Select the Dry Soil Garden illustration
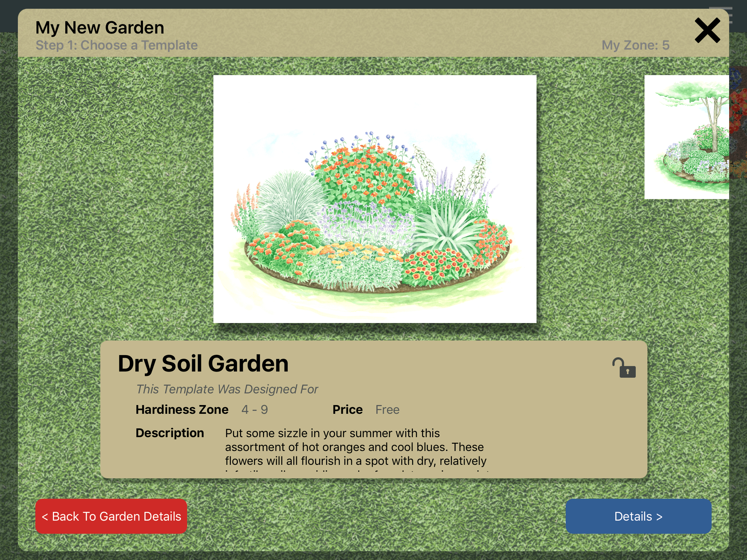The width and height of the screenshot is (747, 560). (375, 199)
